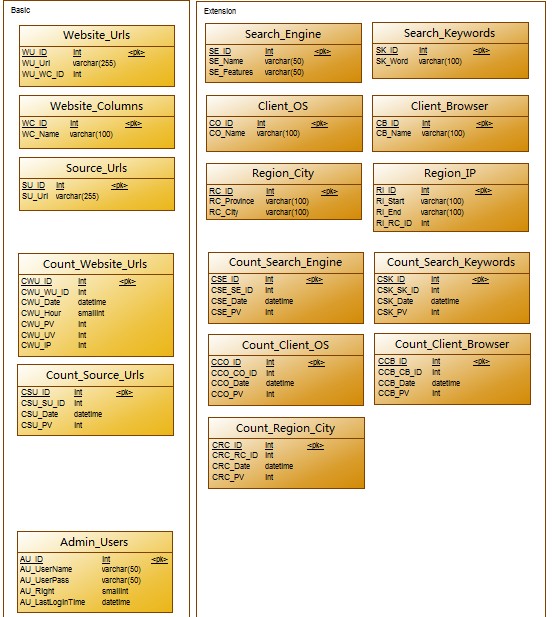The image size is (552, 617).
Task: Click the CSE_SE_ID column name
Action: pyautogui.click(x=232, y=290)
